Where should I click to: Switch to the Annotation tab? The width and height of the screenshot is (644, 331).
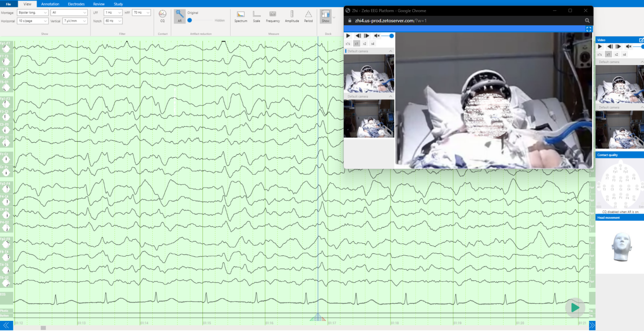pos(50,4)
